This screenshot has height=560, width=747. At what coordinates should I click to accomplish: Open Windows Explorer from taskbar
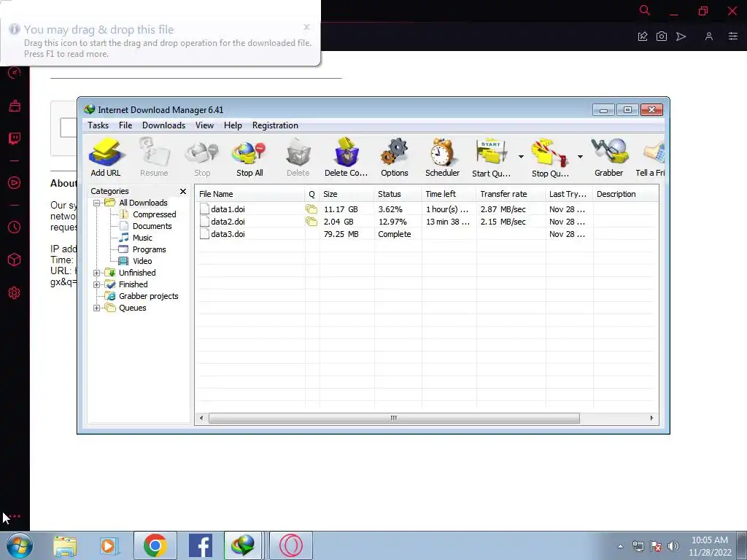tap(65, 545)
